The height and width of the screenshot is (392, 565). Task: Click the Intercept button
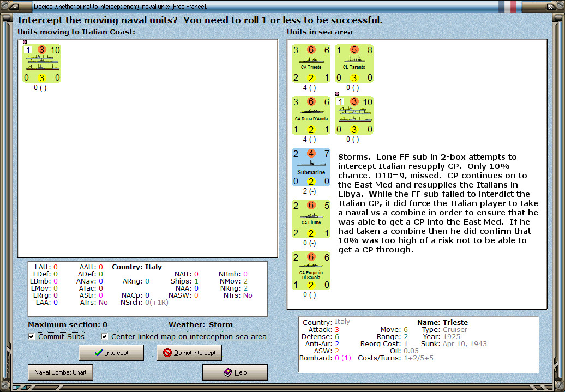click(x=111, y=353)
